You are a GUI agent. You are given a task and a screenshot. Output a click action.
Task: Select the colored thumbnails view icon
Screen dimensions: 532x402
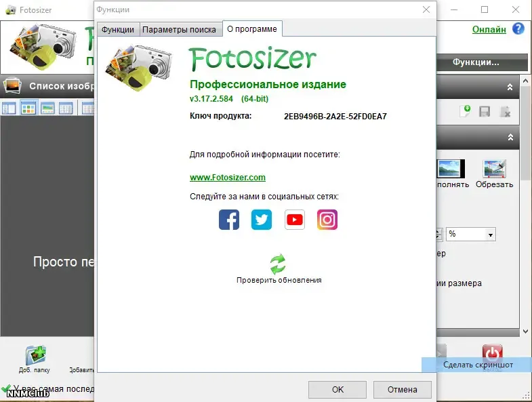(28, 108)
